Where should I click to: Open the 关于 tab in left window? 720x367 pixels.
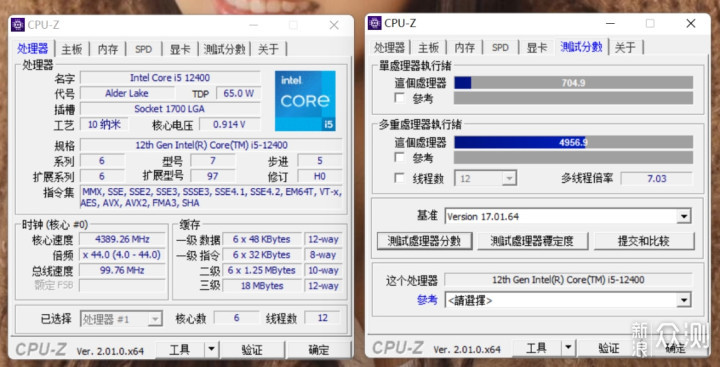click(x=268, y=49)
